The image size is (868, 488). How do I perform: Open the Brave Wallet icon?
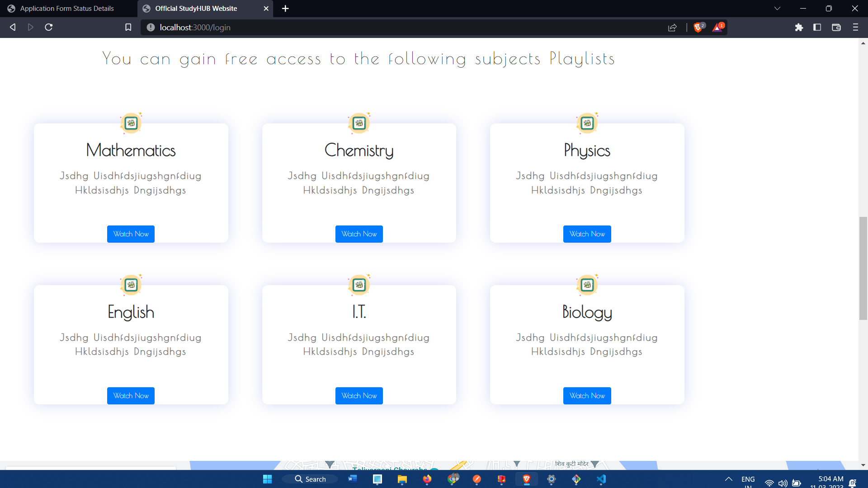tap(836, 27)
